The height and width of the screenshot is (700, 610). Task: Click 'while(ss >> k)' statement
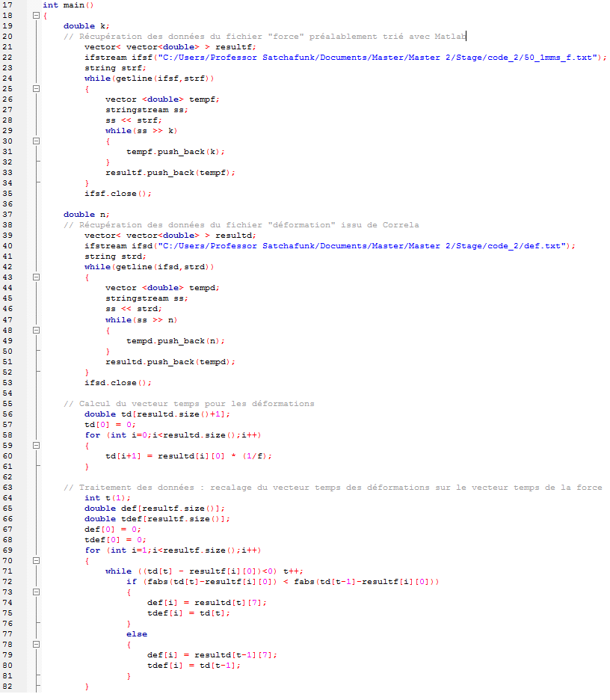[141, 131]
